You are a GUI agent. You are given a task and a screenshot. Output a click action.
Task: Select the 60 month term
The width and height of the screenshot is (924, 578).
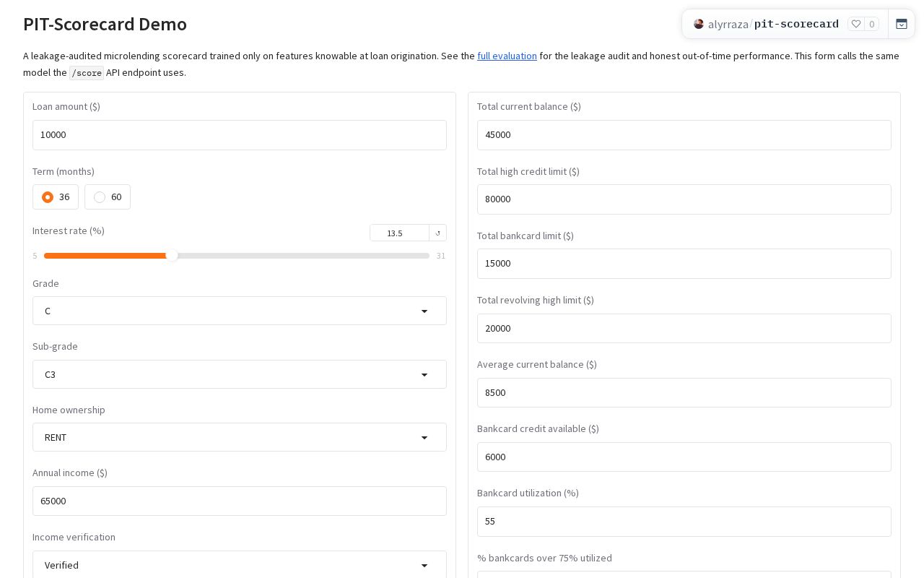tap(108, 197)
